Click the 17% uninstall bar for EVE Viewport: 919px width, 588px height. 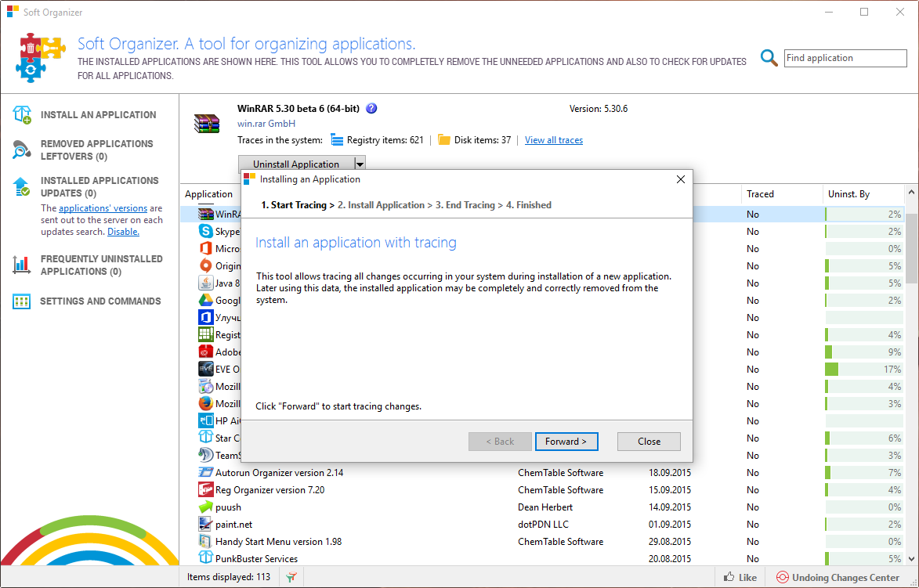(x=864, y=369)
